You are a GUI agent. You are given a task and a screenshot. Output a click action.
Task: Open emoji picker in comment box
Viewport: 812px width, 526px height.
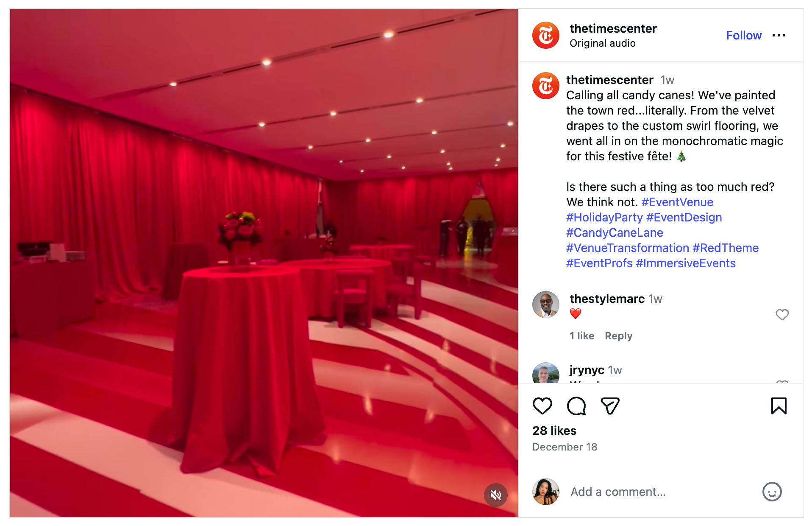772,492
